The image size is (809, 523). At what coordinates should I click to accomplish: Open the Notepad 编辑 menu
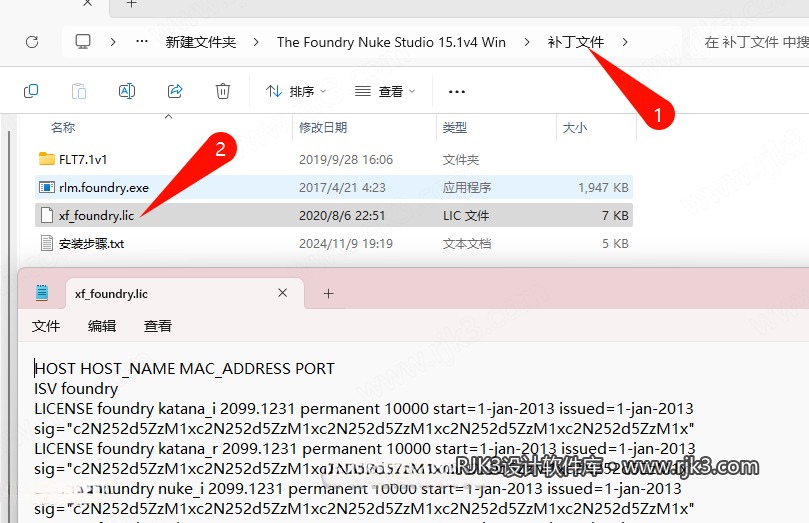click(102, 326)
